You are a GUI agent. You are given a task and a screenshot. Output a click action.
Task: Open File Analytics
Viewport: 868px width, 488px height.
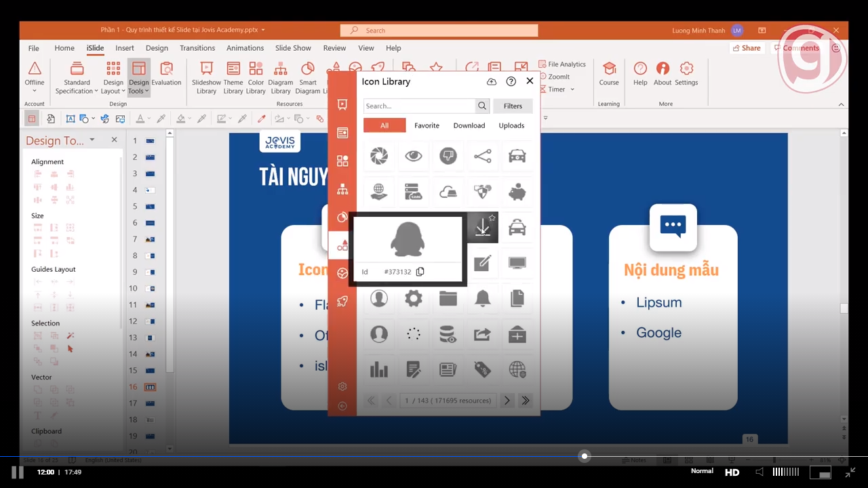pos(562,64)
